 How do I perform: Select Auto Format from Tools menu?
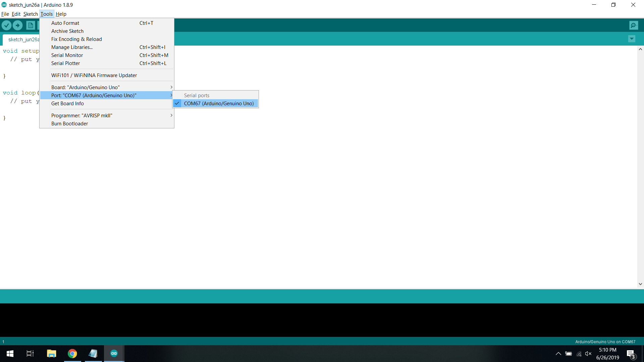point(65,22)
